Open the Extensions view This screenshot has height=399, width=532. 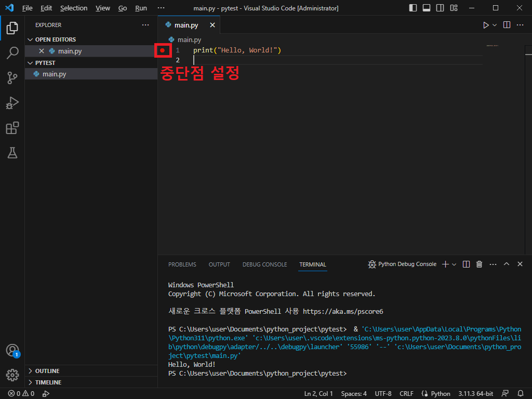[12, 128]
